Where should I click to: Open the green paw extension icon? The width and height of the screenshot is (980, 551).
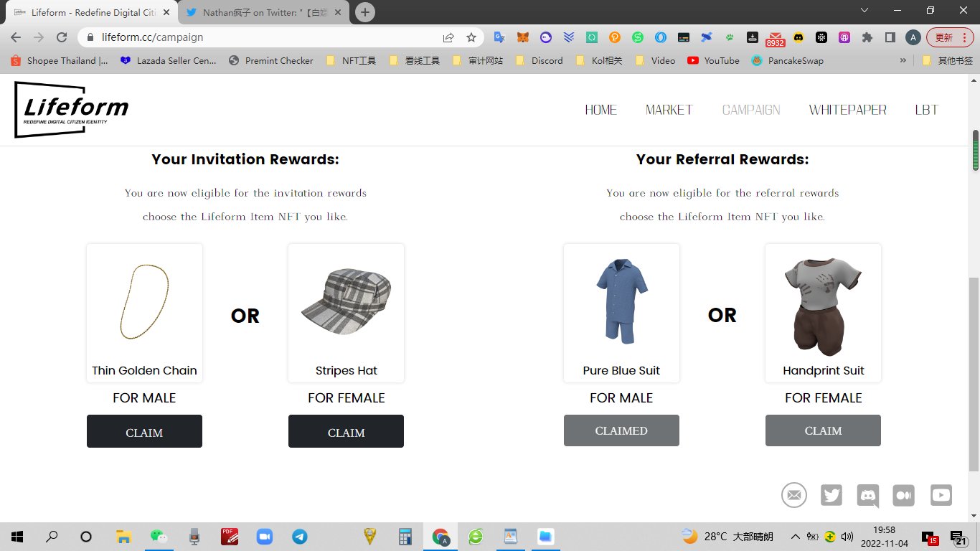730,37
